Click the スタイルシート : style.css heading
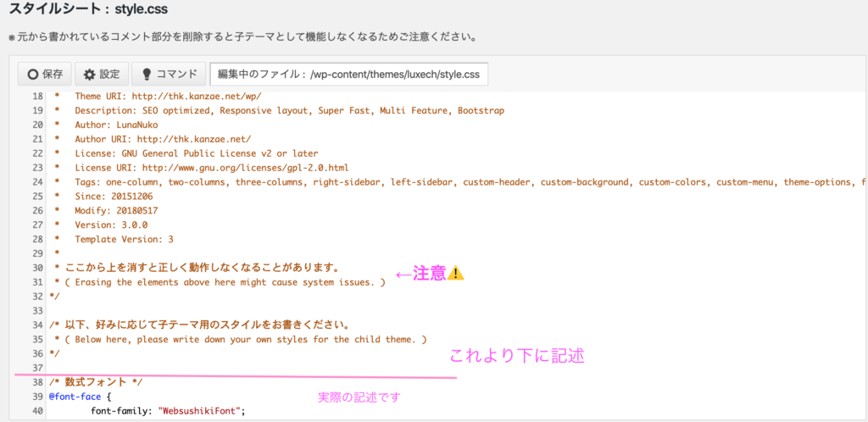Viewport: 868px width, 422px height. 88,9
